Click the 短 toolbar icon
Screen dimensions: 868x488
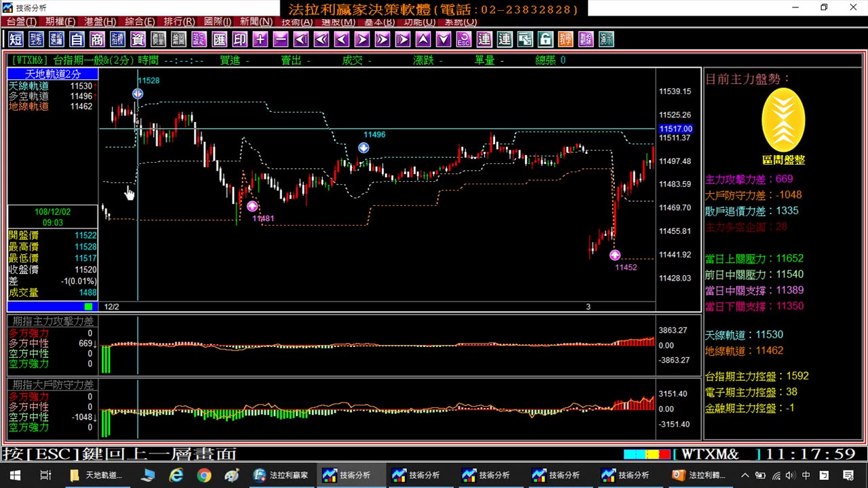point(16,39)
